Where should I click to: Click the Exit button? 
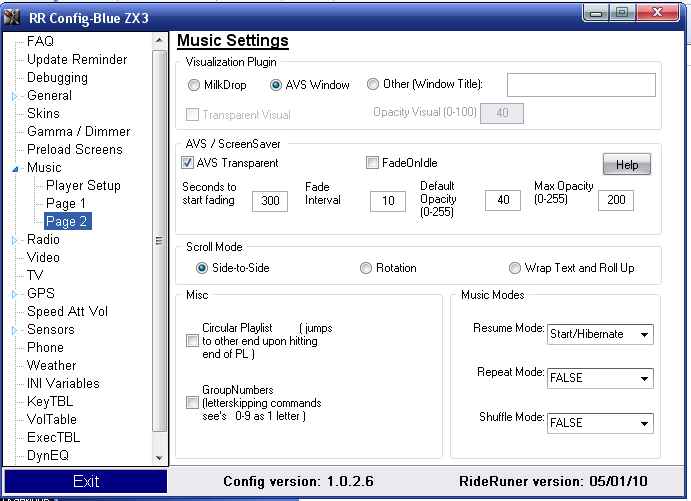pyautogui.click(x=86, y=481)
